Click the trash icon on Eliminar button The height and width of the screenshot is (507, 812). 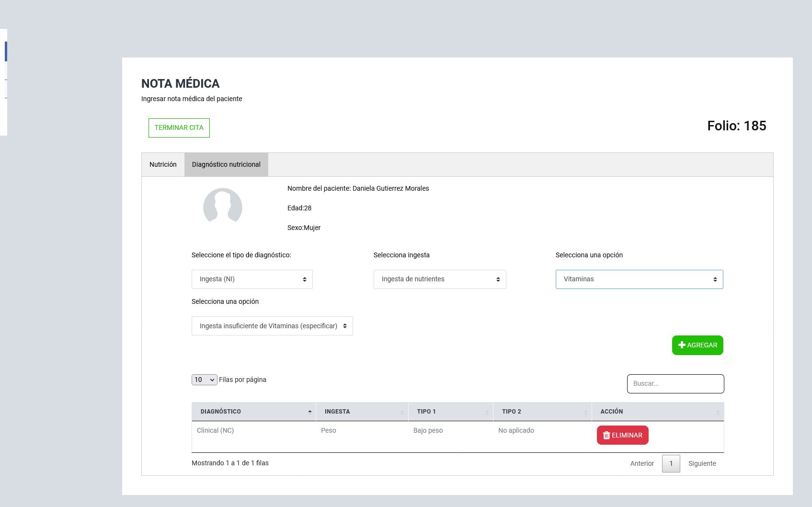pyautogui.click(x=606, y=435)
